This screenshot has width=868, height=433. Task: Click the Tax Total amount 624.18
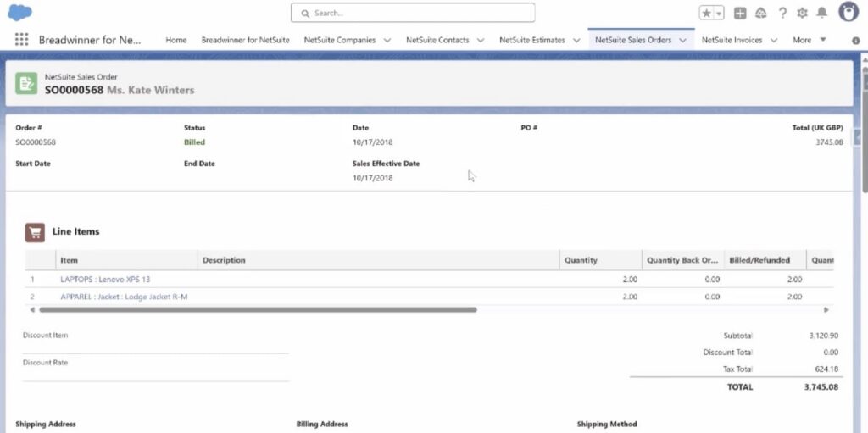point(827,369)
